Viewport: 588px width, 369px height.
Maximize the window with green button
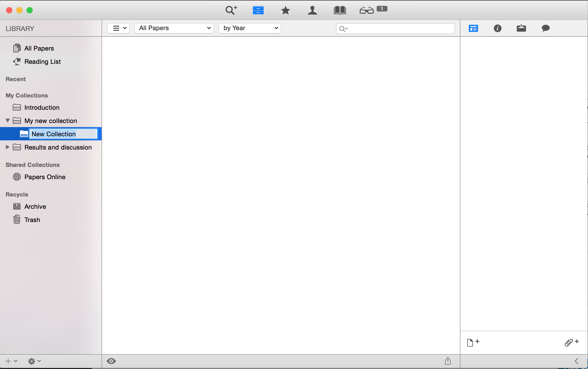click(x=30, y=10)
